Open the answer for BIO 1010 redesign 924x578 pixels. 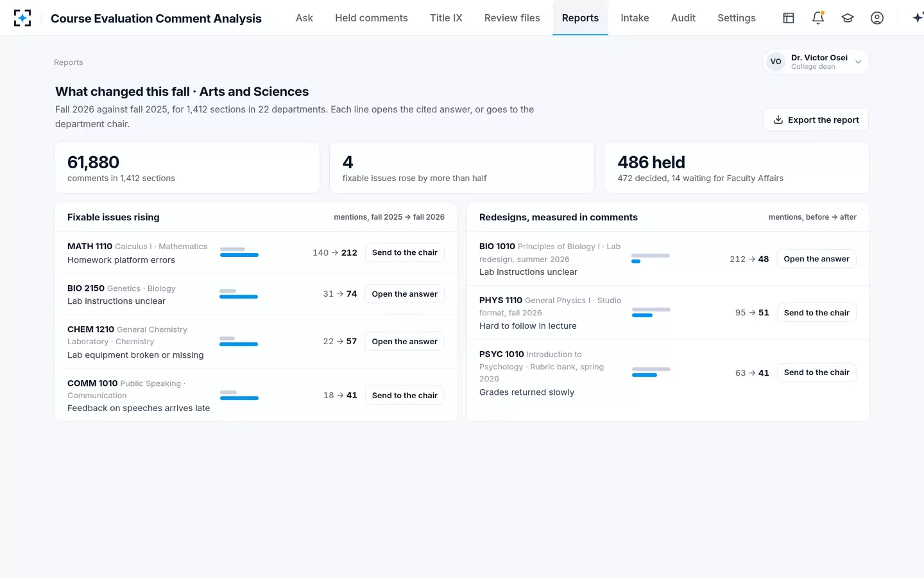(817, 259)
